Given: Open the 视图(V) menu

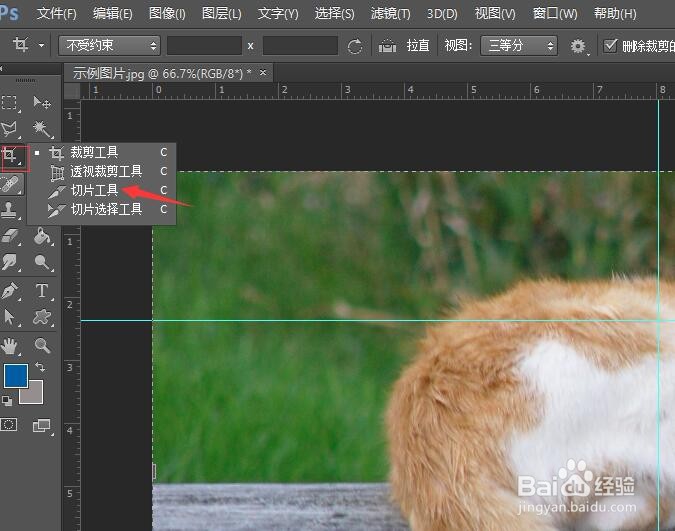Looking at the screenshot, I should [x=495, y=14].
